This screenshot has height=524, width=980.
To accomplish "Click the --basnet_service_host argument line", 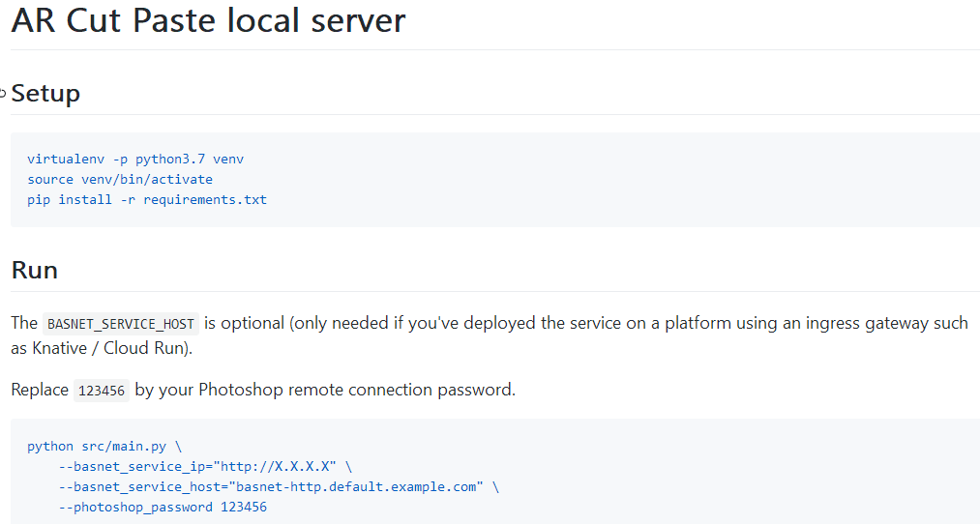I will pyautogui.click(x=279, y=486).
